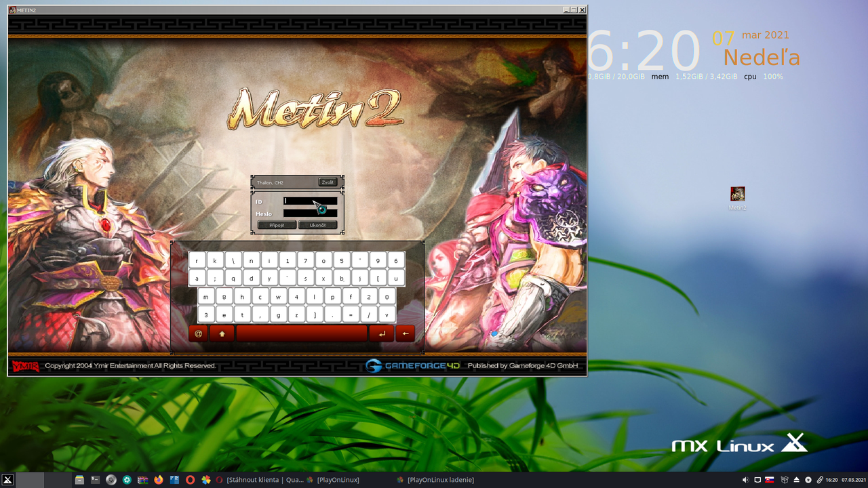Open the power manager tray icon
The image size is (868, 488).
pyautogui.click(x=808, y=480)
